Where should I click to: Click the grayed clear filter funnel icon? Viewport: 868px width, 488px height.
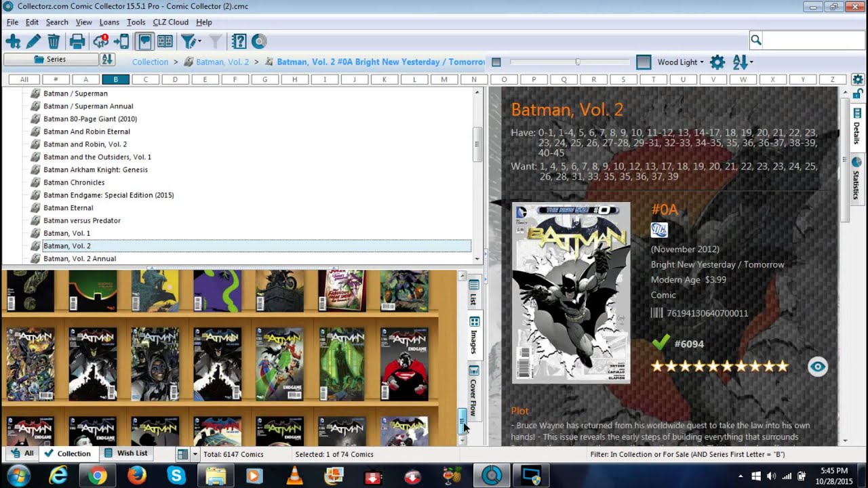(x=216, y=41)
